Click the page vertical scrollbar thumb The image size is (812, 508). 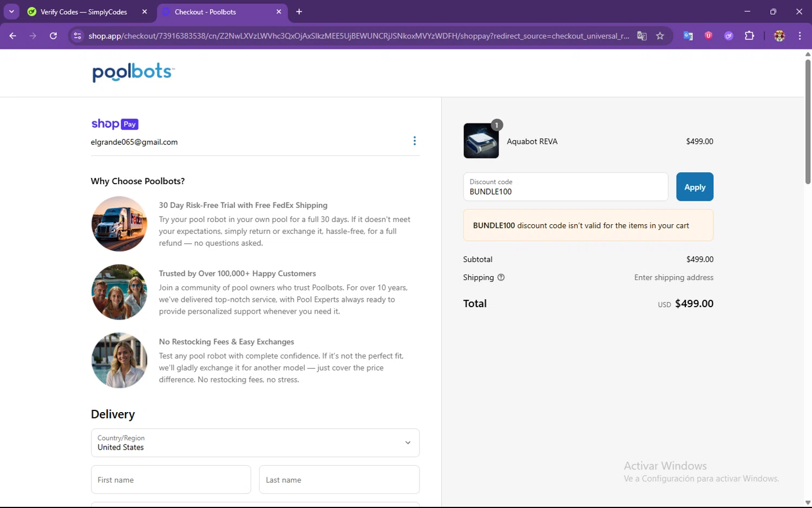click(x=808, y=121)
